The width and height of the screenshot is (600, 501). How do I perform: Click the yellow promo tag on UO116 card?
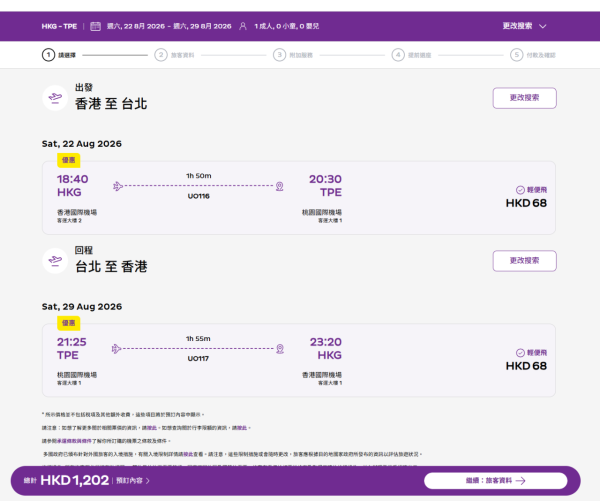pos(68,160)
